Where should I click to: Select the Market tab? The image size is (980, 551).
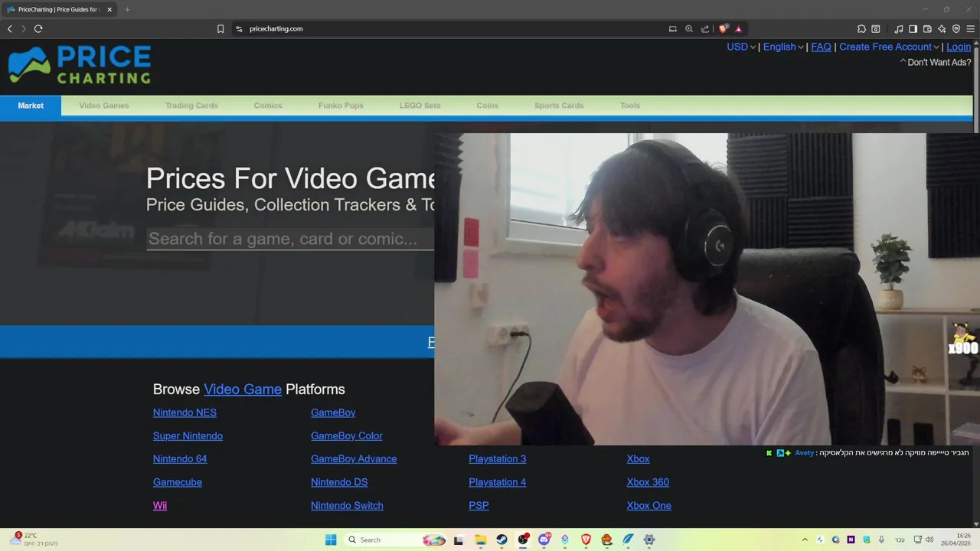pyautogui.click(x=31, y=106)
